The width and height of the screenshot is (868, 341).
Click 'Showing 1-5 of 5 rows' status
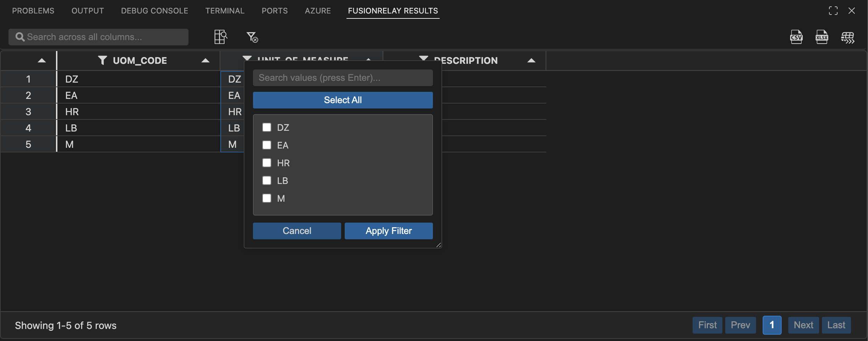tap(66, 325)
